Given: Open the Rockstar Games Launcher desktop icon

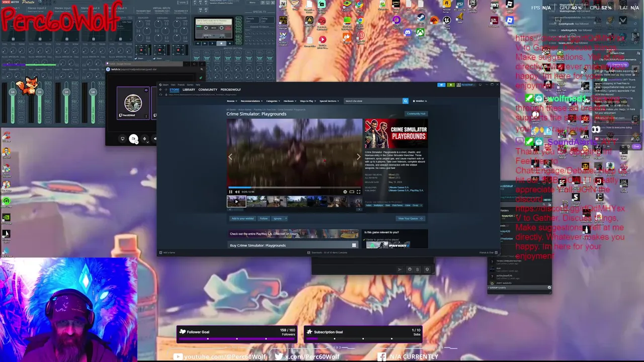Looking at the screenshot, I should pyautogui.click(x=446, y=5).
